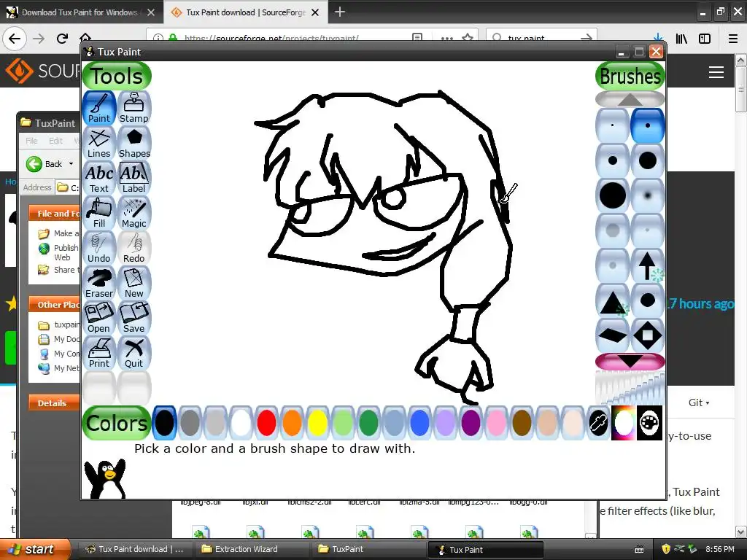Open a saved drawing
Image resolution: width=747 pixels, height=560 pixels.
[x=99, y=318]
